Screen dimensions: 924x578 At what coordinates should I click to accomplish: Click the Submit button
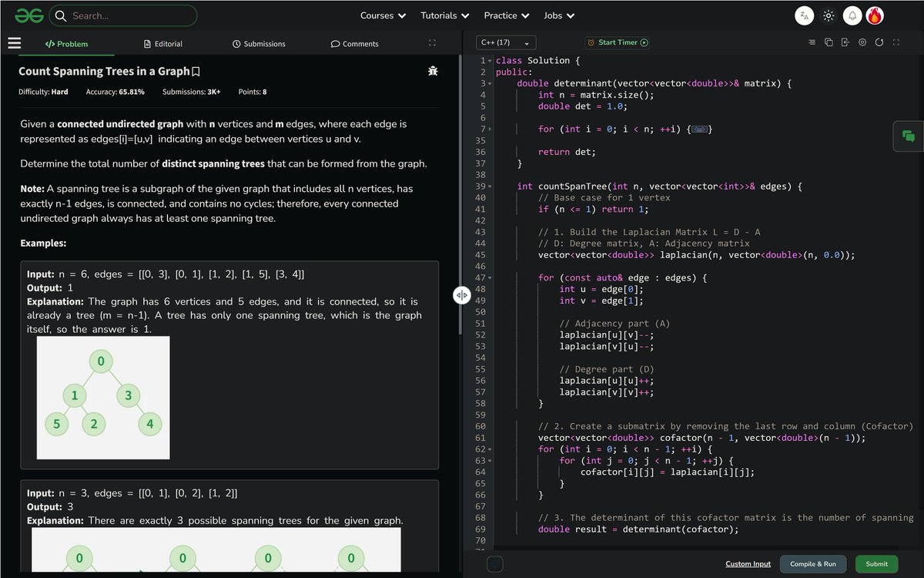876,564
